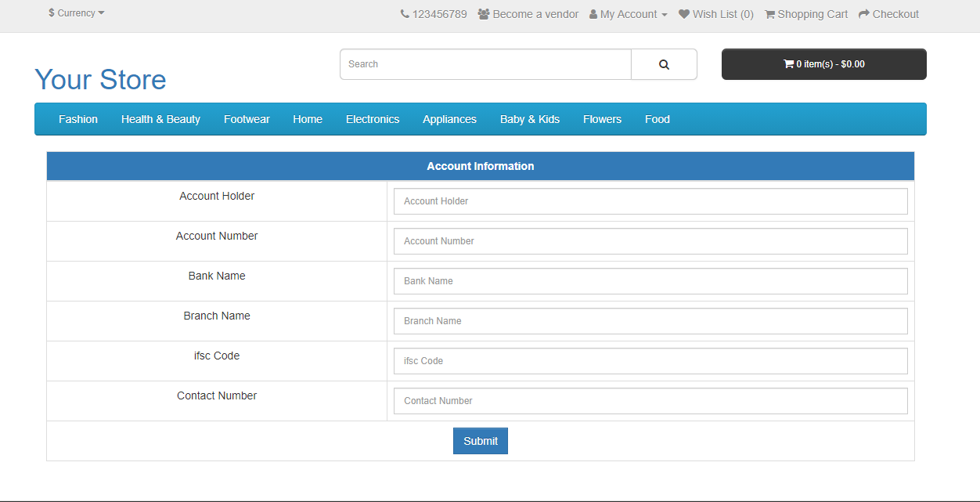The height and width of the screenshot is (502, 980).
Task: Click the dollar sign icon near Currency
Action: pos(52,13)
